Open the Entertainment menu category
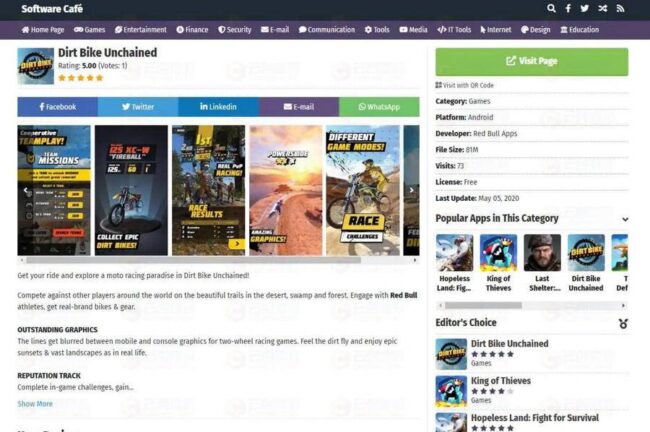 pyautogui.click(x=141, y=30)
